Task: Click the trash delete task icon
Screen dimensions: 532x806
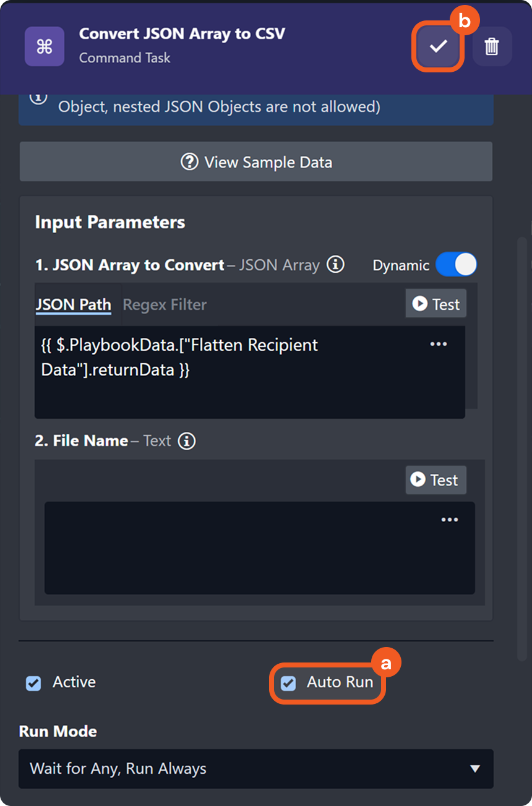Action: (492, 46)
